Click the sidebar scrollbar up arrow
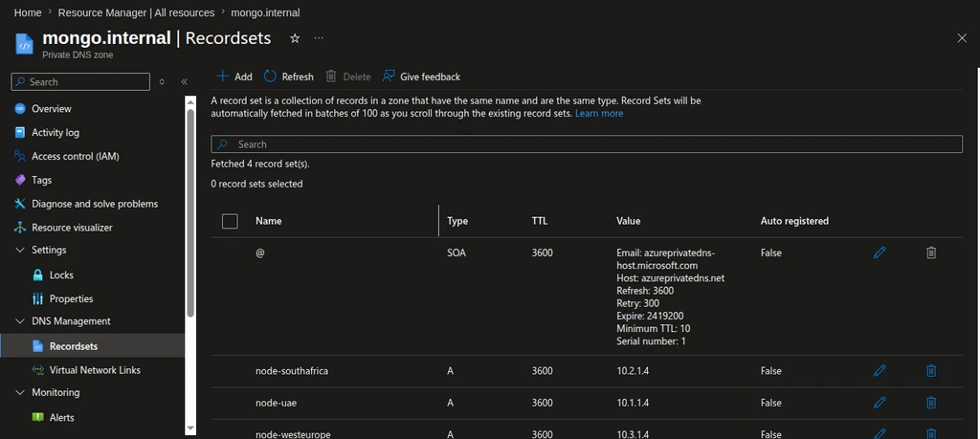 coord(190,99)
